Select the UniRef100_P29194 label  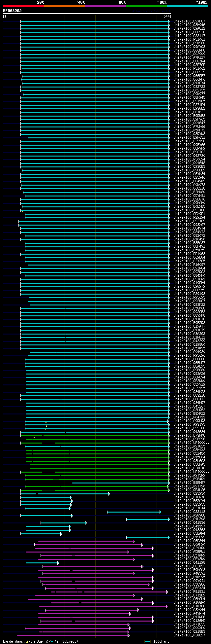pos(189,217)
